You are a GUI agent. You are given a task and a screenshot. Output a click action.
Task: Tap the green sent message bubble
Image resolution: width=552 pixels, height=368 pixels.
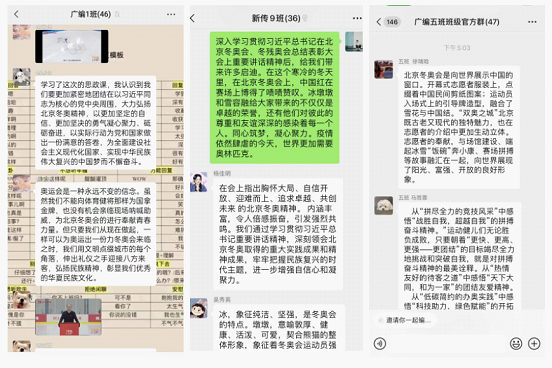tap(275, 98)
